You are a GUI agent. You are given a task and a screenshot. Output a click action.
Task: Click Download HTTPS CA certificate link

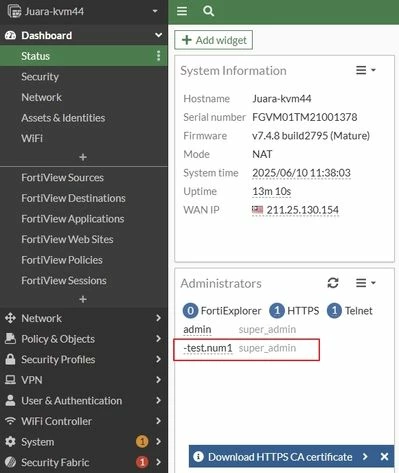pyautogui.click(x=280, y=457)
